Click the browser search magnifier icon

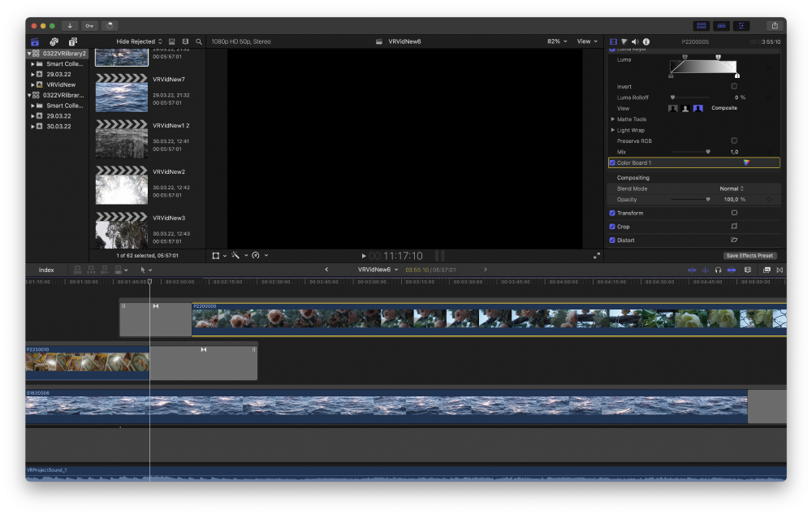click(x=199, y=41)
